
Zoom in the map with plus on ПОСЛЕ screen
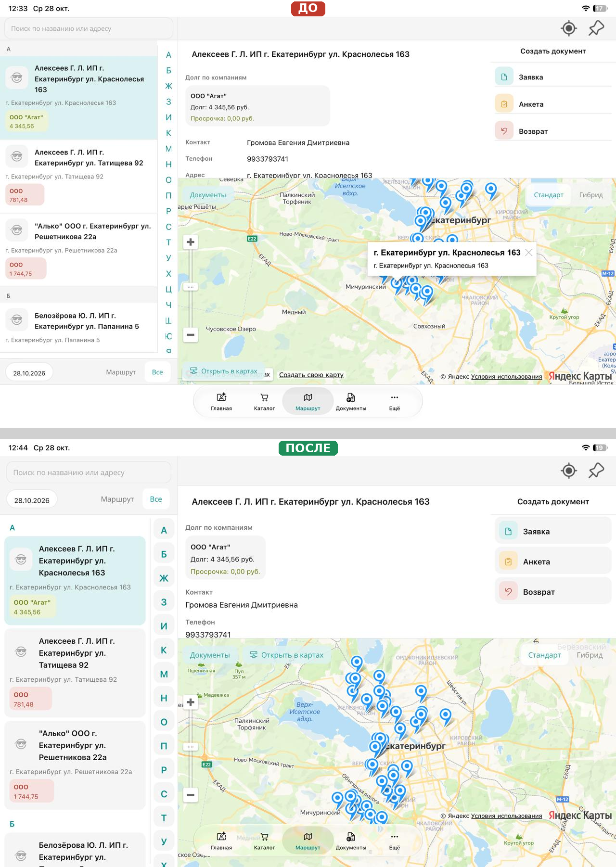click(x=191, y=702)
